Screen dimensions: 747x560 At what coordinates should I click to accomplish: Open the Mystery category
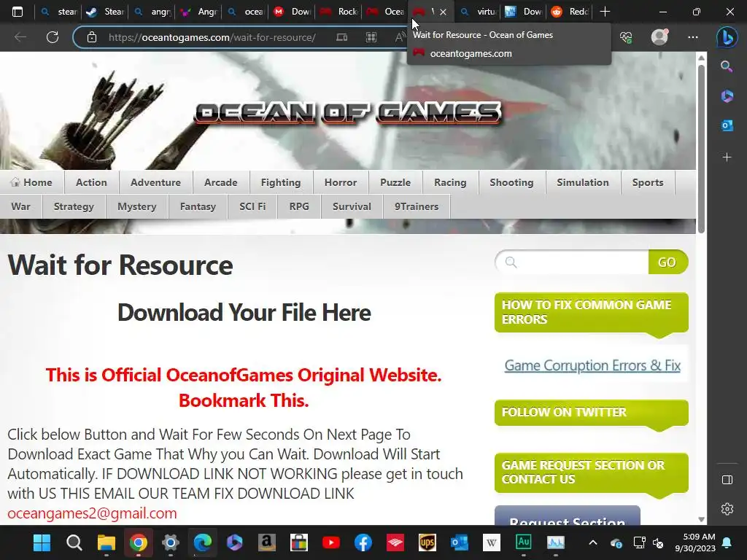point(136,206)
